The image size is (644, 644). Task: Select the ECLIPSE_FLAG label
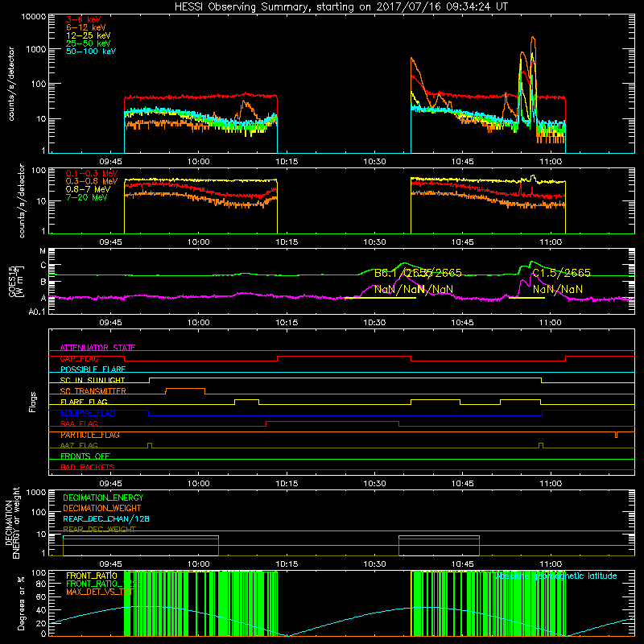(x=88, y=413)
